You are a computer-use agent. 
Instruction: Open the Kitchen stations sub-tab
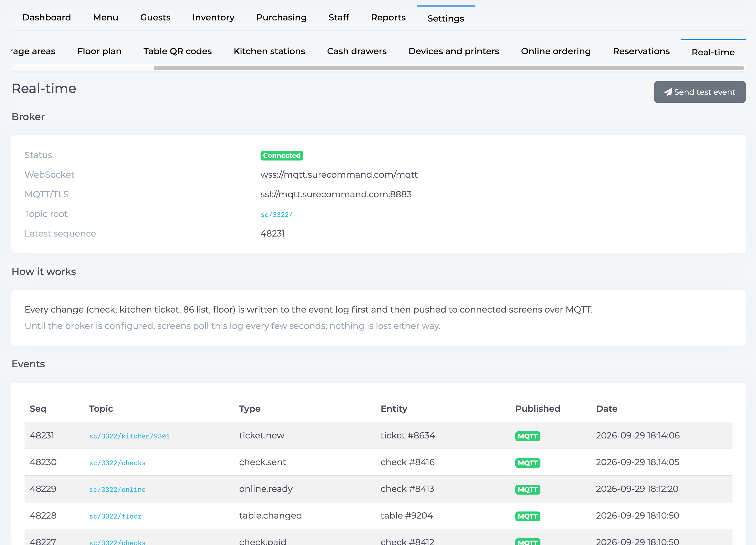[269, 51]
